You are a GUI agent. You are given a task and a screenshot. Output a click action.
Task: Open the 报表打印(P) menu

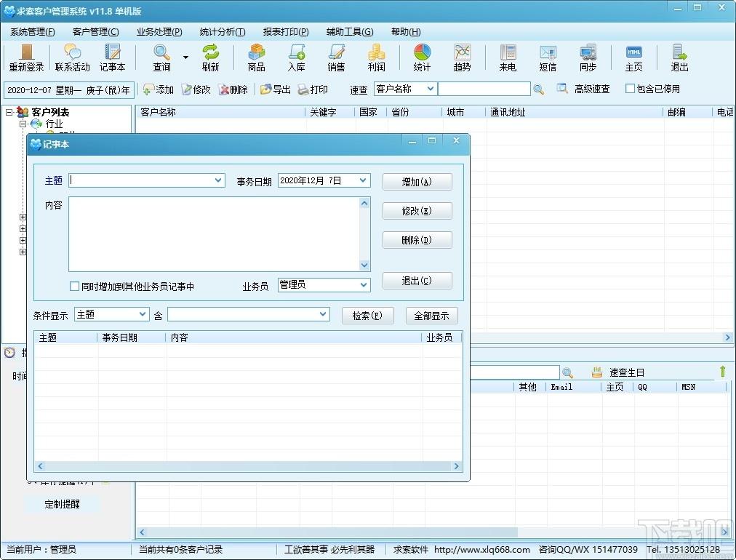pos(286,32)
